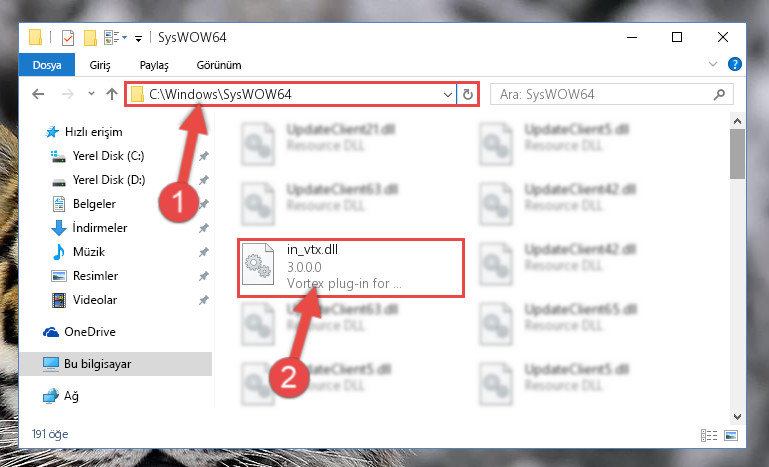The width and height of the screenshot is (769, 467).
Task: Click the Properties checkmark quick-access icon
Action: [x=68, y=38]
